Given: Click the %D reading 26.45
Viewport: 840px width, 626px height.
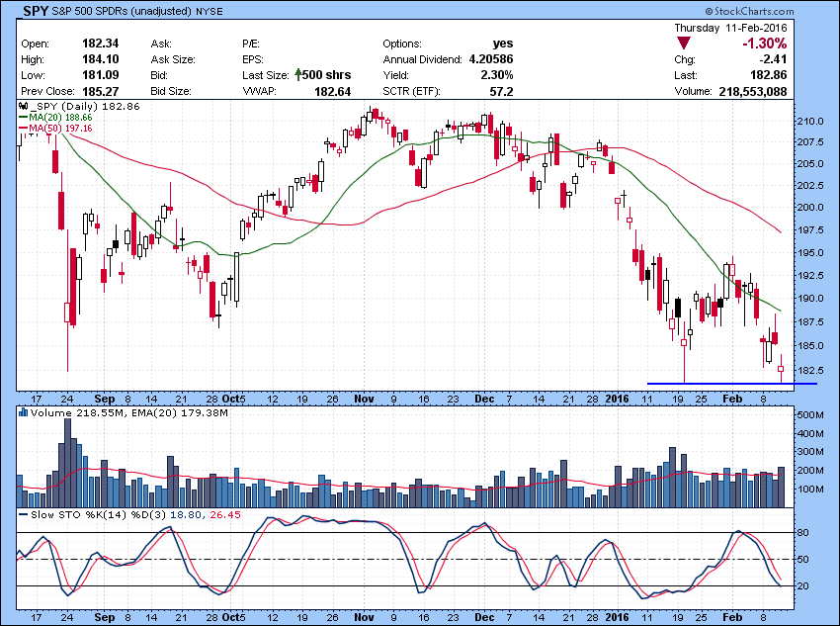Looking at the screenshot, I should (x=225, y=514).
